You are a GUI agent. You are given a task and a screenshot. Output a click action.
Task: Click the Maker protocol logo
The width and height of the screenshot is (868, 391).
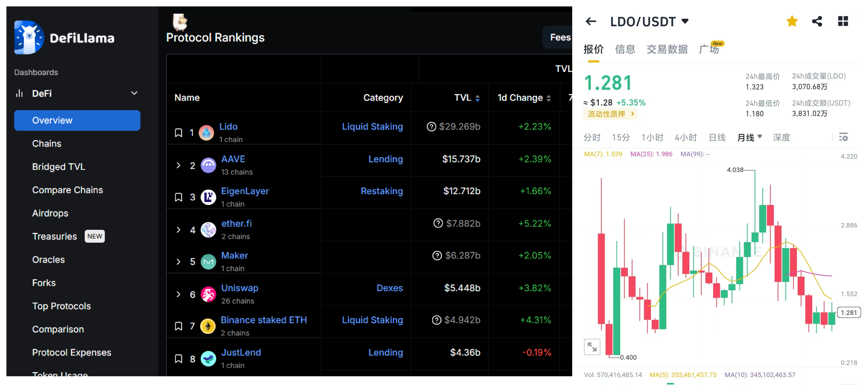pyautogui.click(x=208, y=262)
